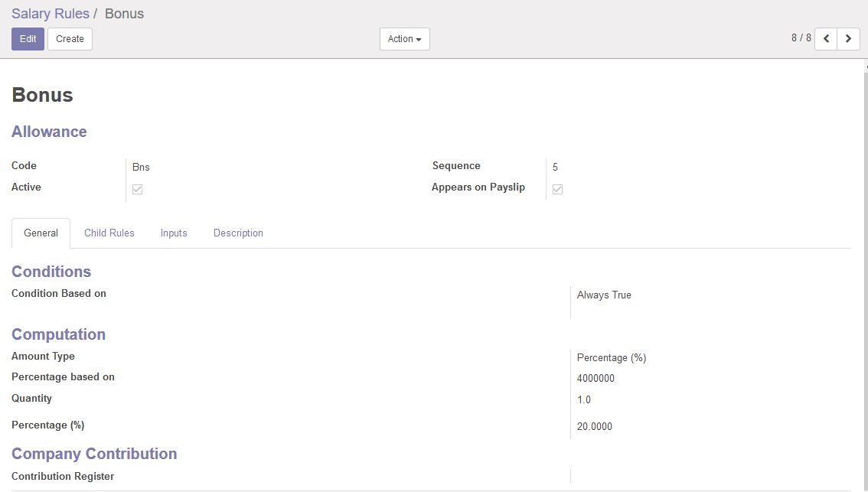This screenshot has width=868, height=492.
Task: Click the Always True condition value
Action: [604, 295]
